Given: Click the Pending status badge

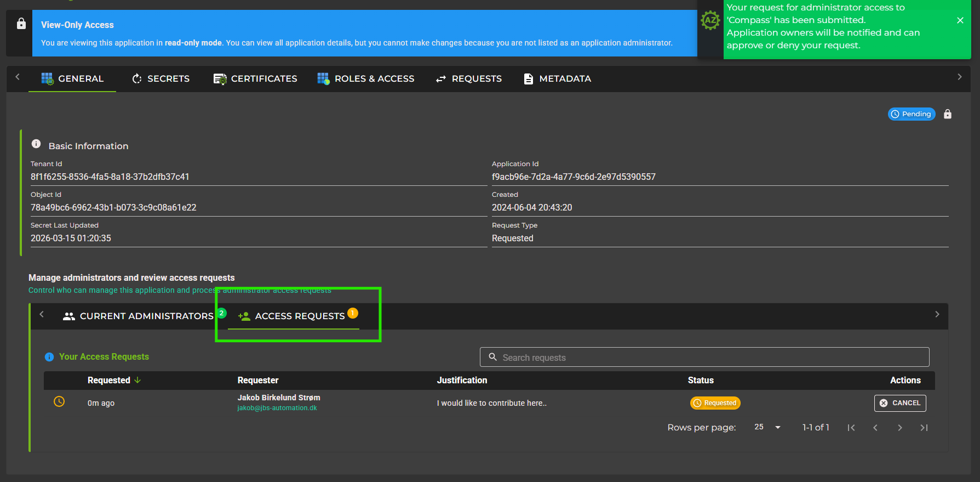Looking at the screenshot, I should [912, 114].
